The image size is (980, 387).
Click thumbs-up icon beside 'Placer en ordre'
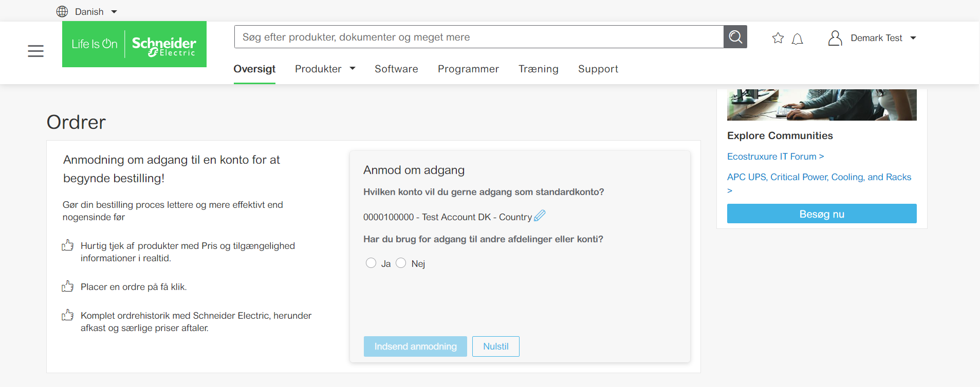pos(68,286)
